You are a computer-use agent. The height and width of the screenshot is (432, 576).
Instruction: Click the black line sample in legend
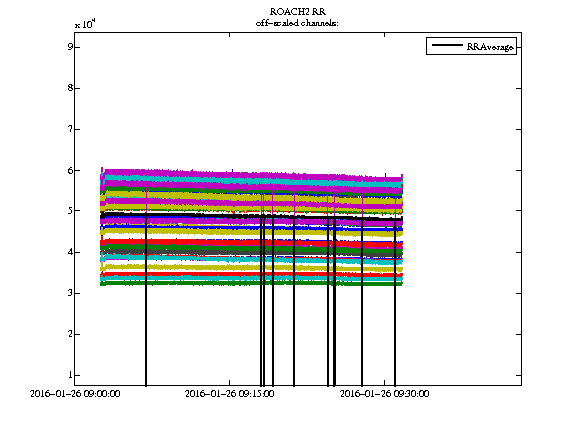(x=447, y=45)
